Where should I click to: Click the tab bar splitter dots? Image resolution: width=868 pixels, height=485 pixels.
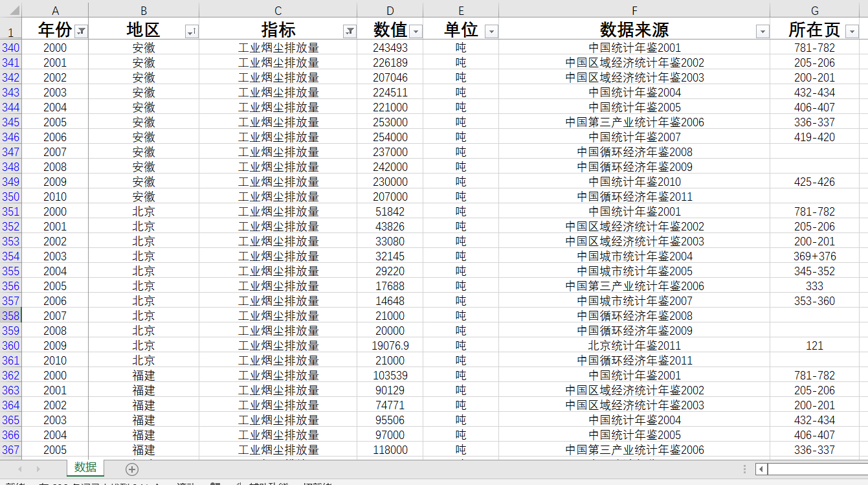(745, 469)
